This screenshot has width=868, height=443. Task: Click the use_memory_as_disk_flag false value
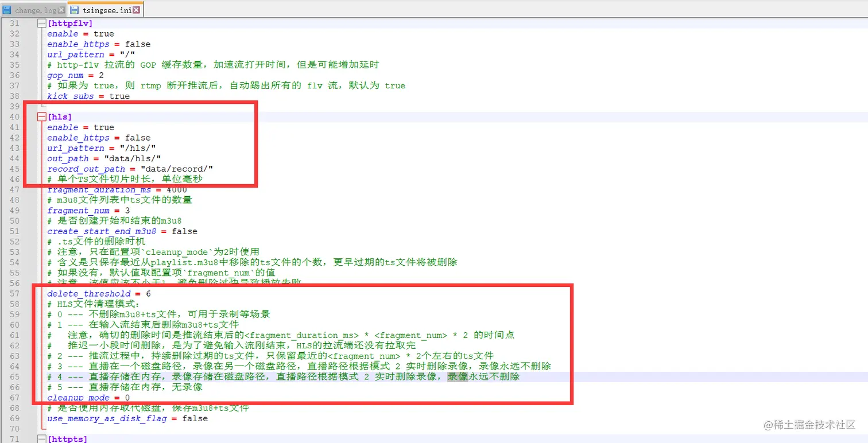[x=195, y=418]
